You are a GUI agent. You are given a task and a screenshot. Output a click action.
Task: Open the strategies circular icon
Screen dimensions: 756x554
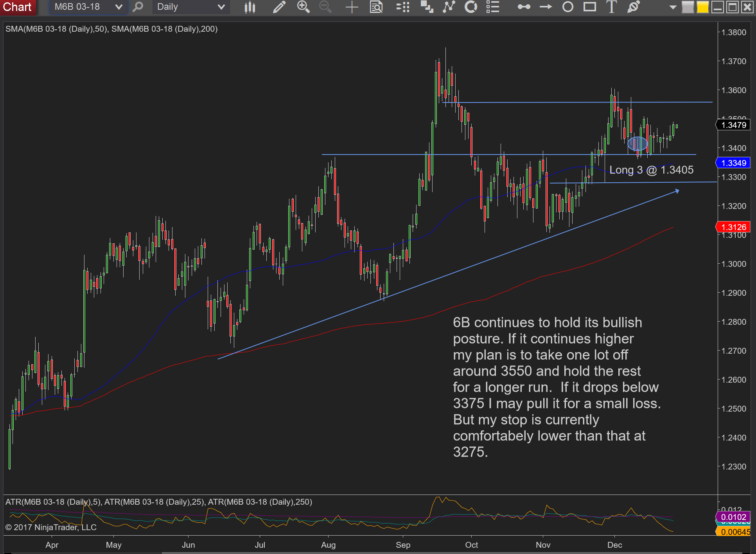(471, 7)
